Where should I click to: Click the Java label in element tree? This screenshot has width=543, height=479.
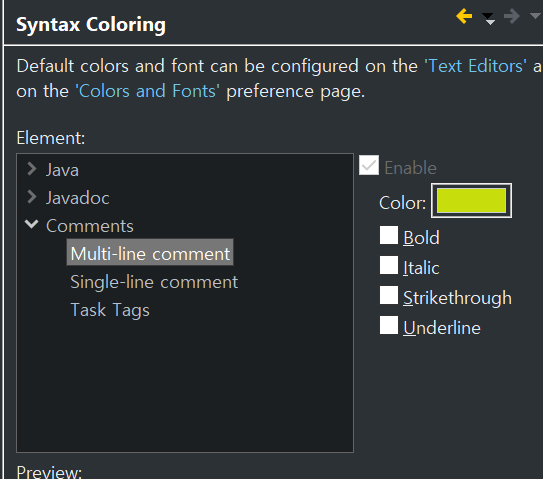(62, 170)
